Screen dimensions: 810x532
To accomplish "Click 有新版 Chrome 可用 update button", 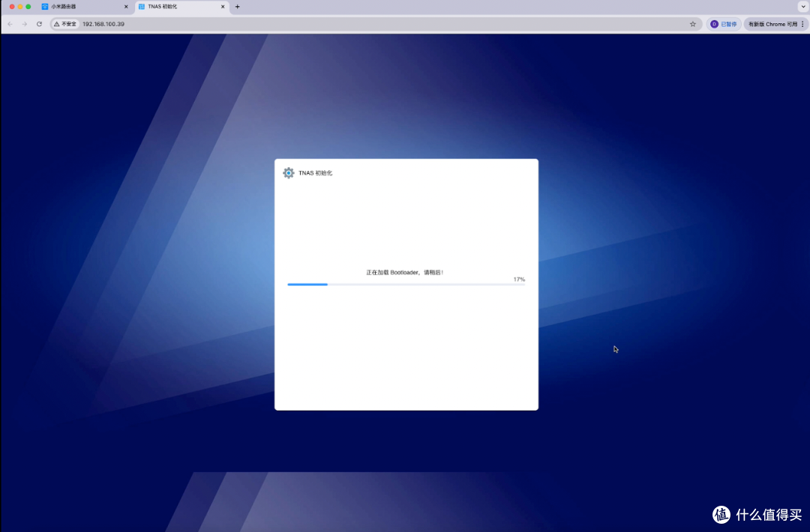I will [x=772, y=24].
